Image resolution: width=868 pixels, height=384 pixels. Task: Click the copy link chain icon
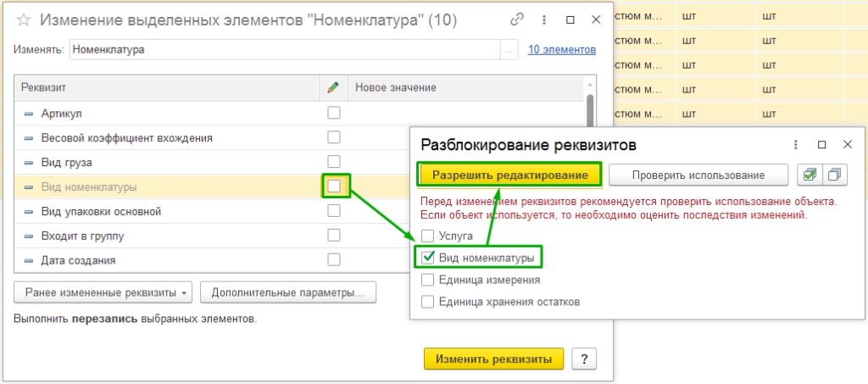coord(517,19)
